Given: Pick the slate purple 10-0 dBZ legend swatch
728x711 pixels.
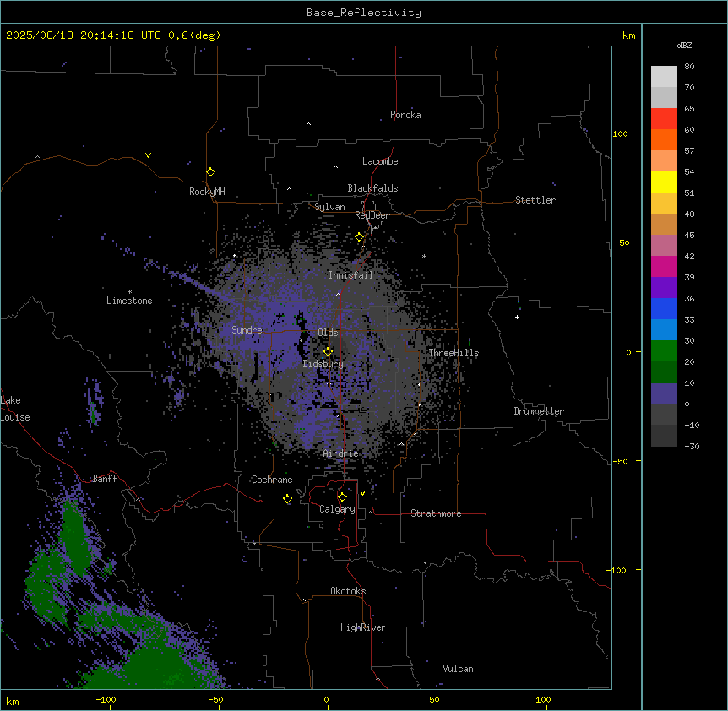Looking at the screenshot, I should click(664, 393).
